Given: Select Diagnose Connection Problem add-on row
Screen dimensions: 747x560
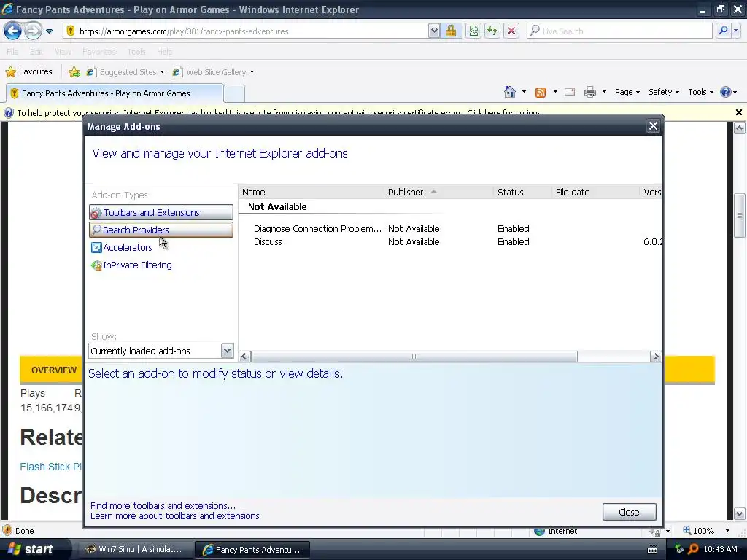Looking at the screenshot, I should click(450, 228).
